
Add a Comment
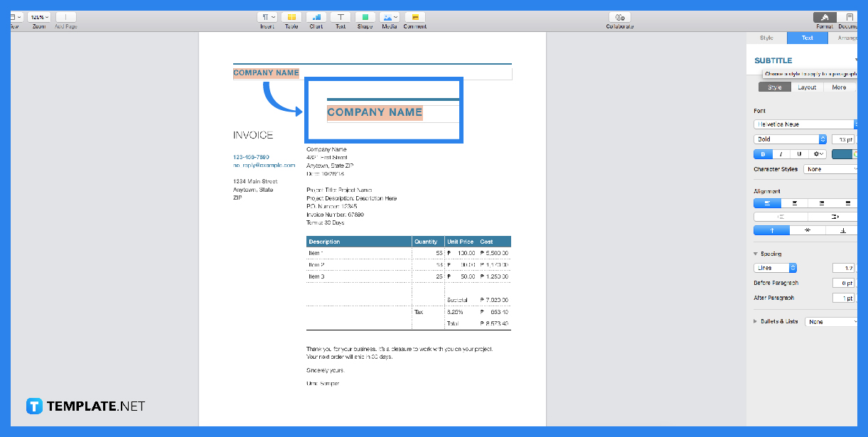coord(414,16)
